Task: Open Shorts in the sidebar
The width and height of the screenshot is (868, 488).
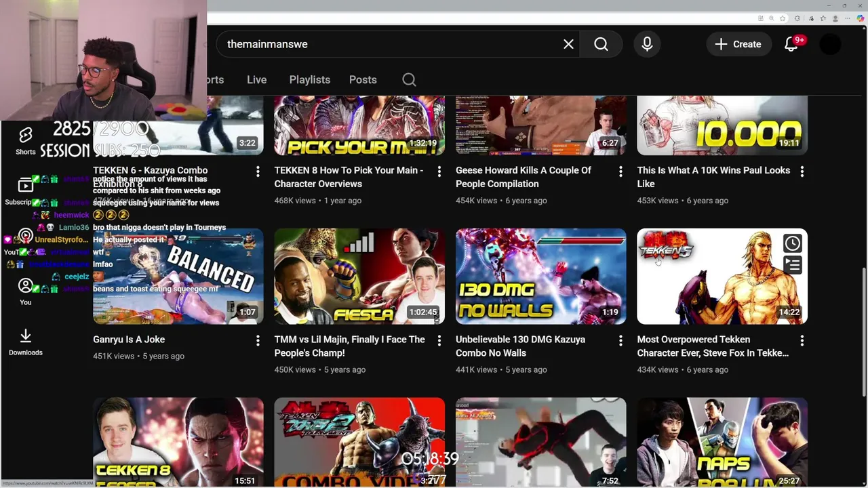Action: (x=26, y=140)
